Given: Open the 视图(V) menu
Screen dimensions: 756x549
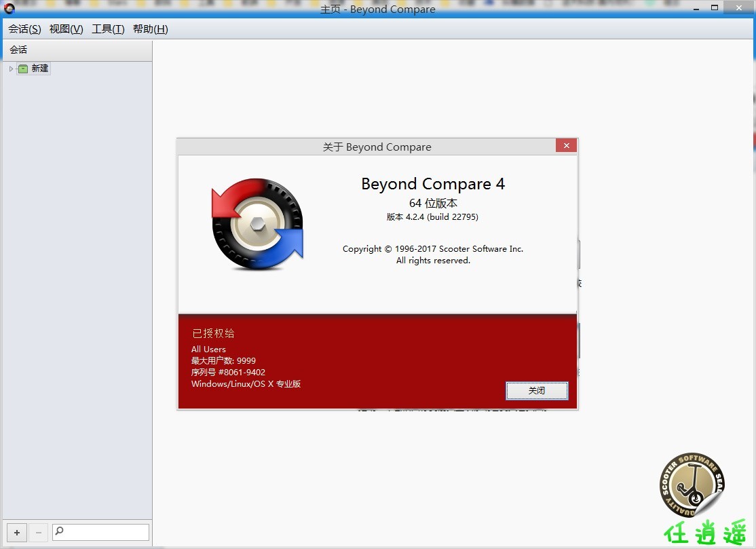Looking at the screenshot, I should (x=66, y=29).
